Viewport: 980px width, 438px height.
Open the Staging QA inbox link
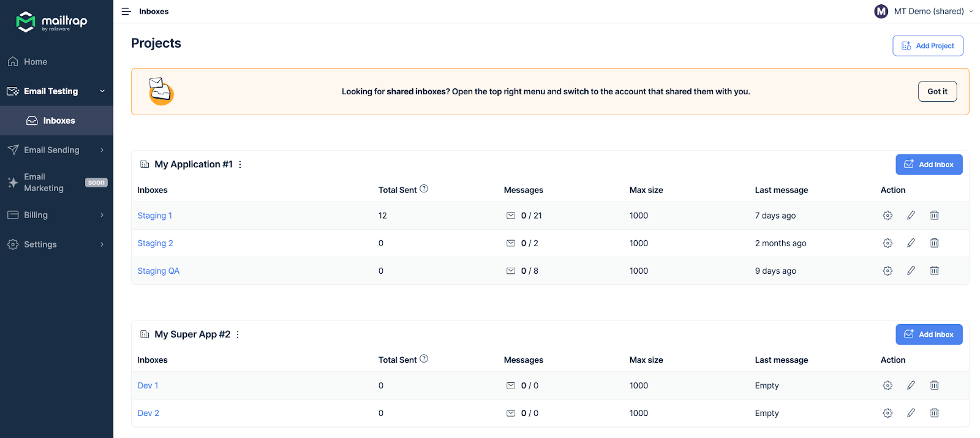point(159,271)
